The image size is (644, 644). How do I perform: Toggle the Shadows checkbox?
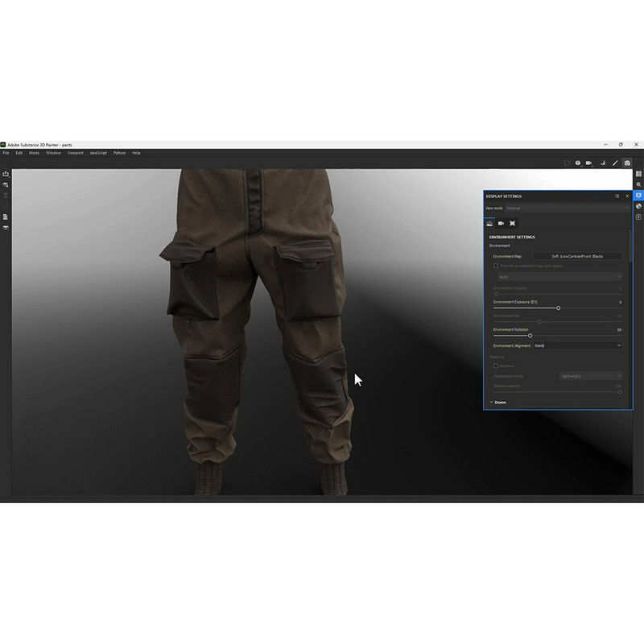[x=496, y=365]
